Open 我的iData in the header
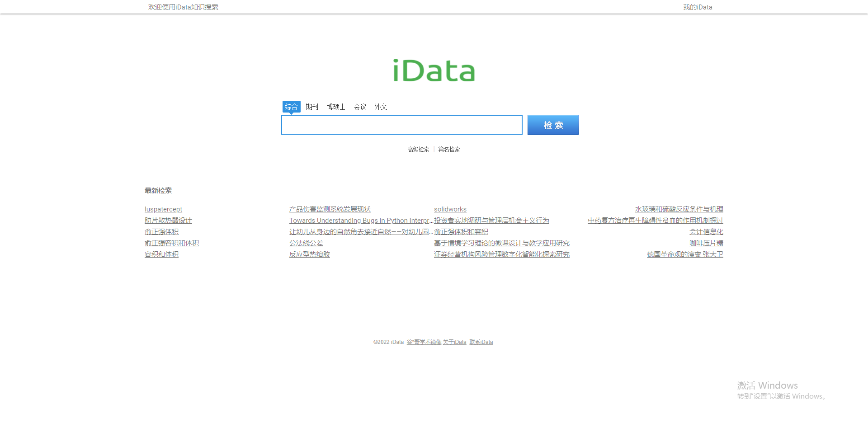 [698, 7]
